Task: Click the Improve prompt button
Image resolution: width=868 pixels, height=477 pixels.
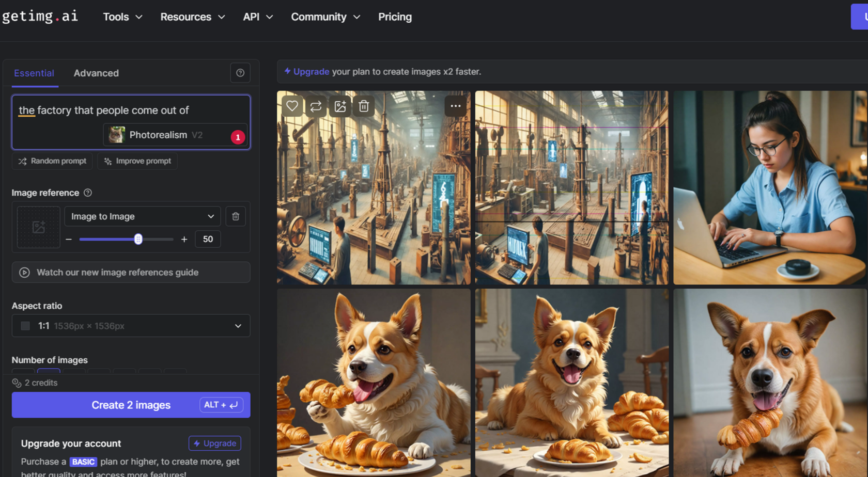Action: coord(137,161)
